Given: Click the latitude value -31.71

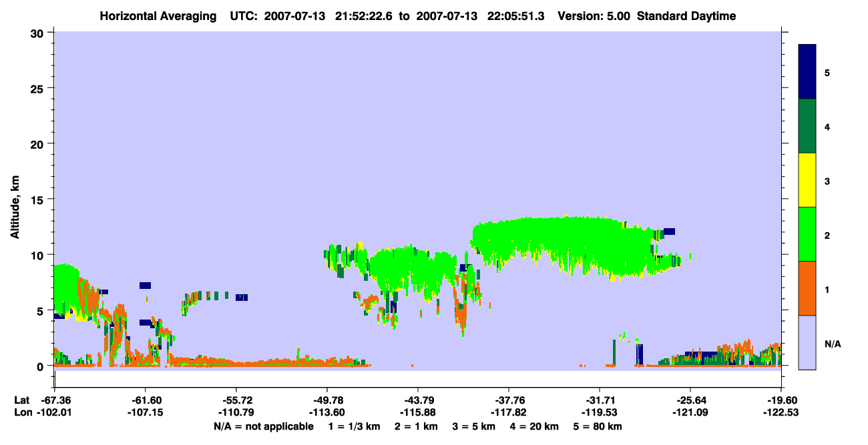Looking at the screenshot, I should pos(600,400).
